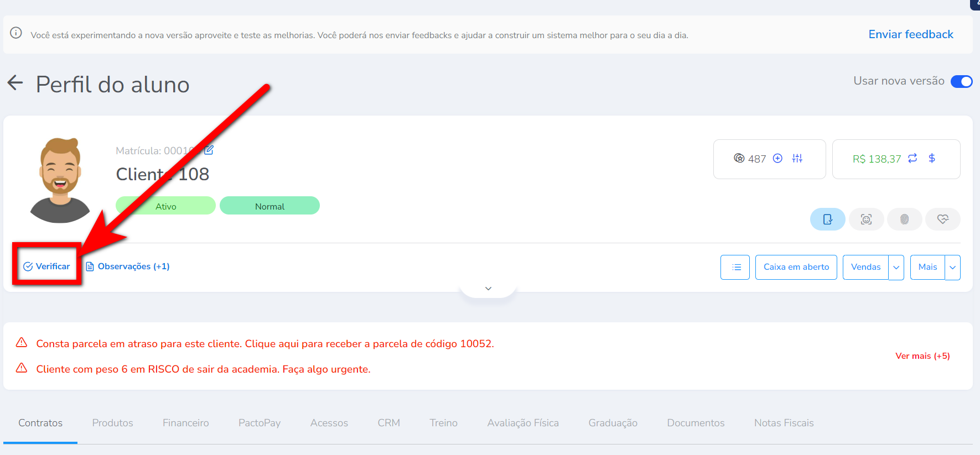
Task: Click the Caixa em aberto button
Action: pyautogui.click(x=796, y=268)
